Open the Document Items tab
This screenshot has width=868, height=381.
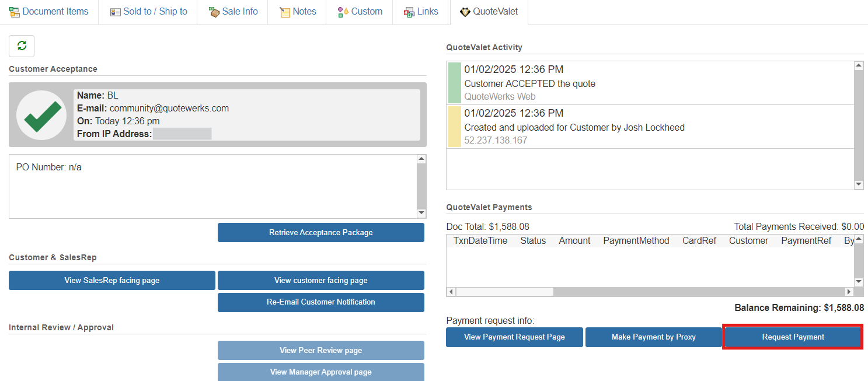click(49, 12)
